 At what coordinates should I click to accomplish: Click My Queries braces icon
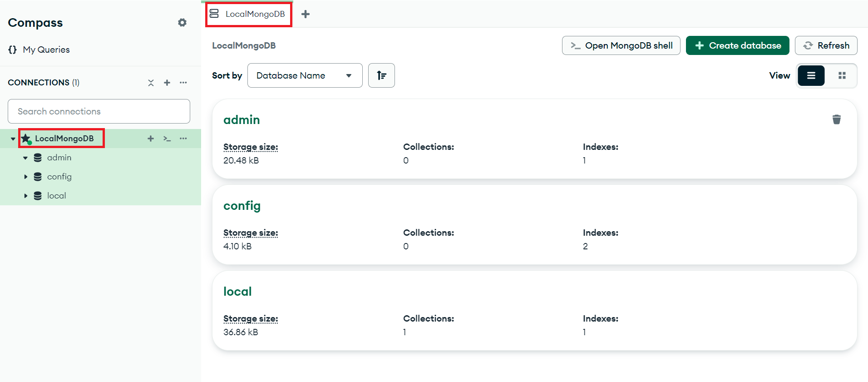tap(13, 50)
